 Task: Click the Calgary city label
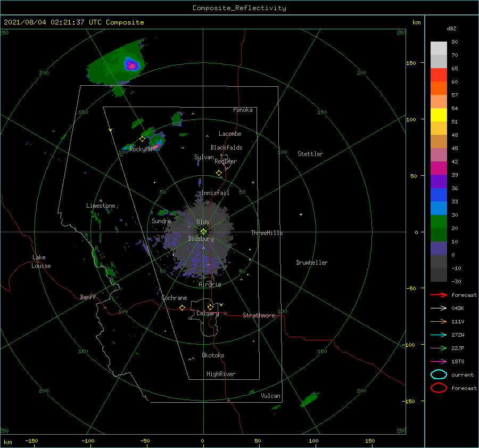click(x=208, y=313)
